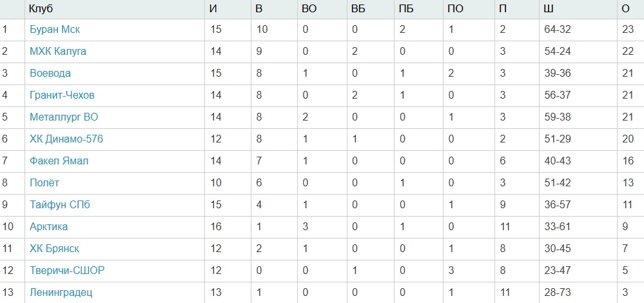The width and height of the screenshot is (644, 303).
Task: Click the ХК Динамо-576 link
Action: click(66, 139)
